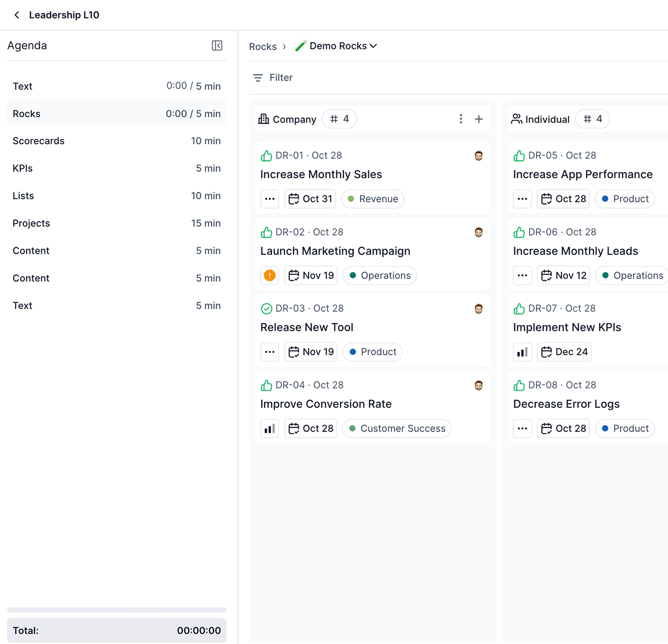Screen dimensions: 668x644
Task: Click the Rocks breadcrumb link
Action: point(262,46)
